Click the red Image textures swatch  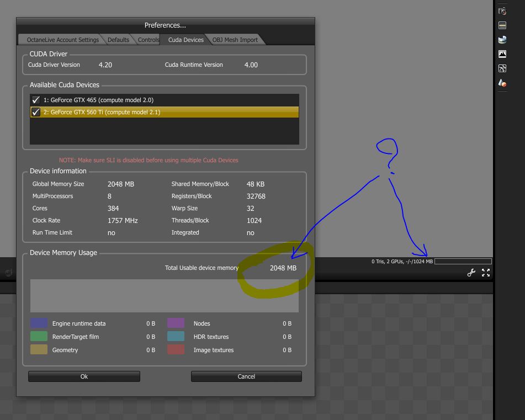pyautogui.click(x=176, y=349)
